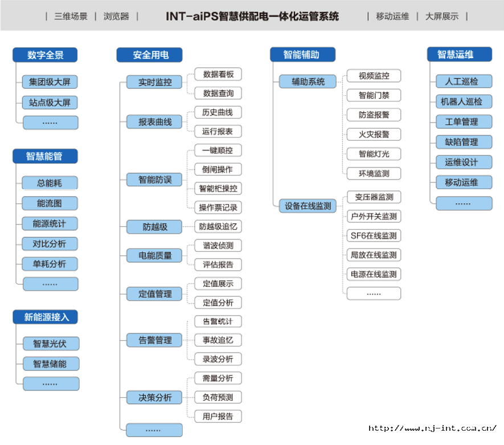Expand the 设备在线监测 node

(308, 206)
